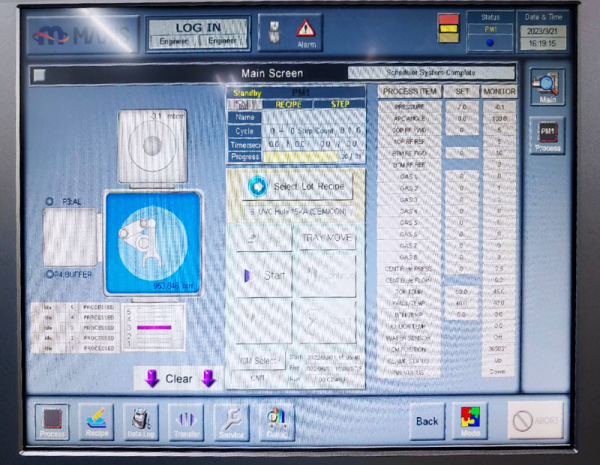
Task: Select the P3:AL radio button
Action: point(49,202)
